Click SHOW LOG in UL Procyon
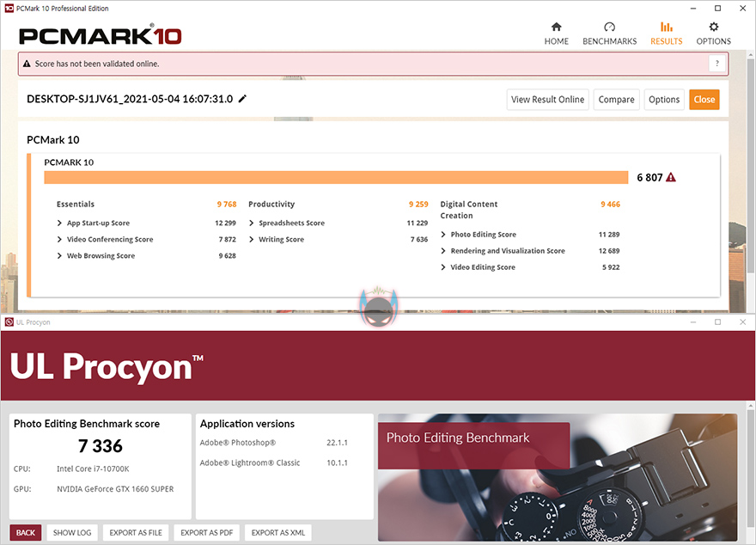The height and width of the screenshot is (545, 756). [x=72, y=532]
